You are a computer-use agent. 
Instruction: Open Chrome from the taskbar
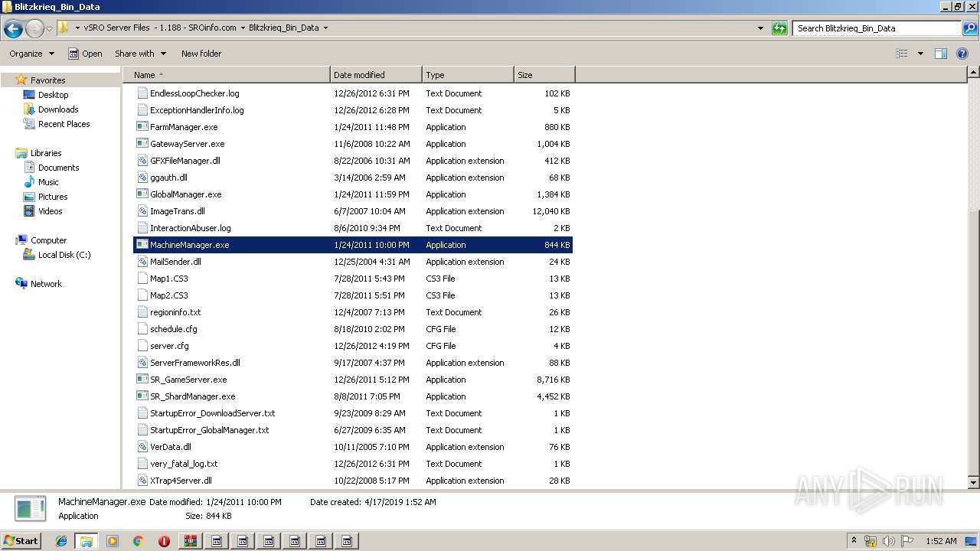[x=138, y=541]
